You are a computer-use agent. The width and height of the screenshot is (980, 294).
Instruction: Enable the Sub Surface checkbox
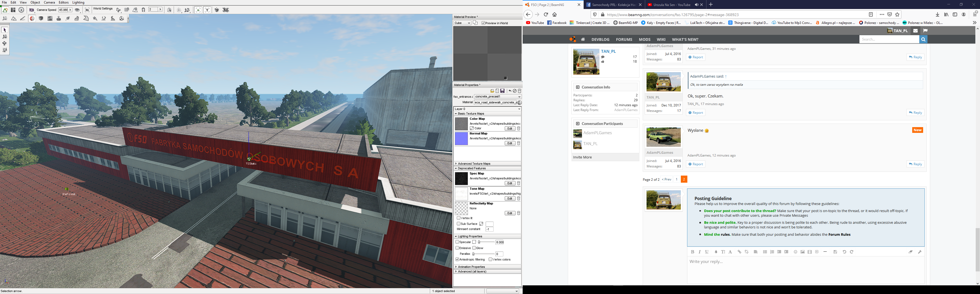pos(458,224)
